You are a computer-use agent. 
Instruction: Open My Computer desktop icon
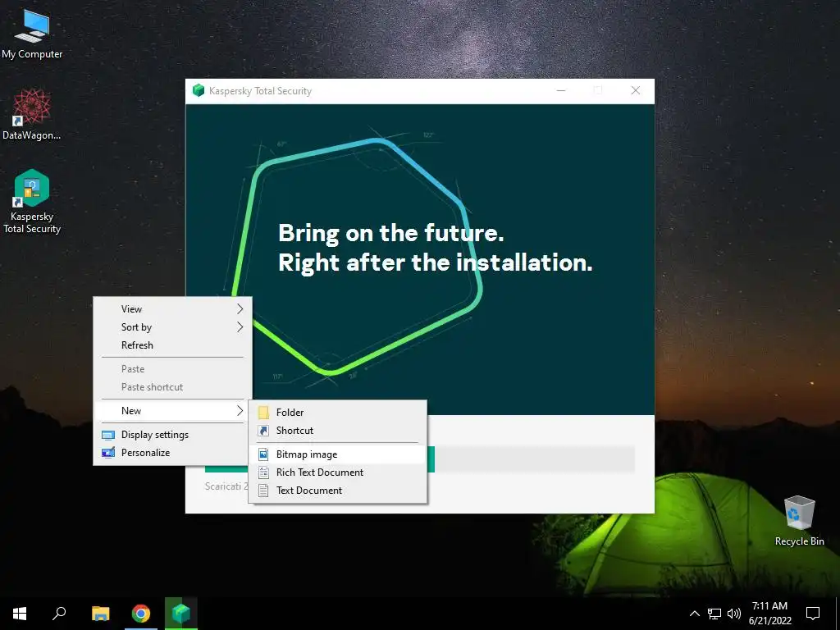point(32,33)
